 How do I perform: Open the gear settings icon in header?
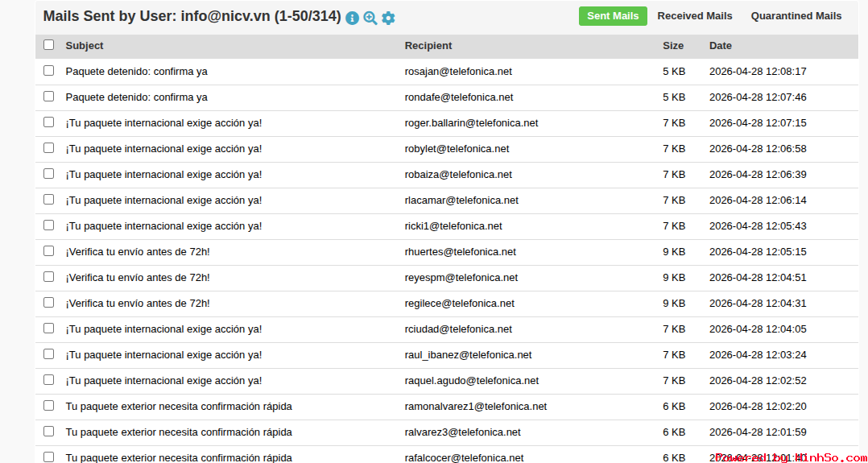click(x=389, y=18)
